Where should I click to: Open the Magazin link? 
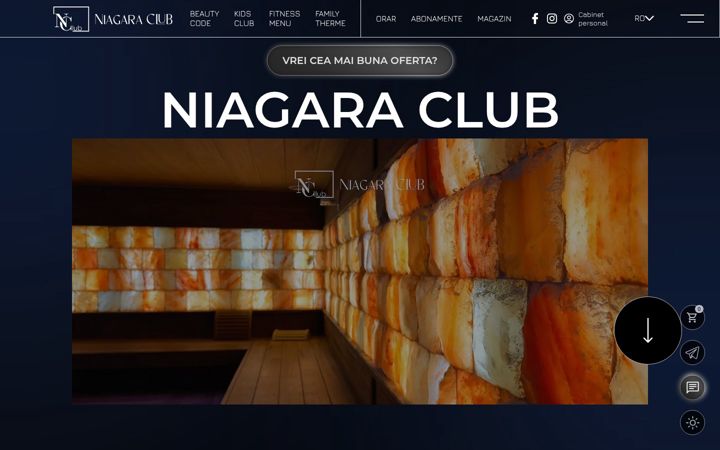click(494, 19)
